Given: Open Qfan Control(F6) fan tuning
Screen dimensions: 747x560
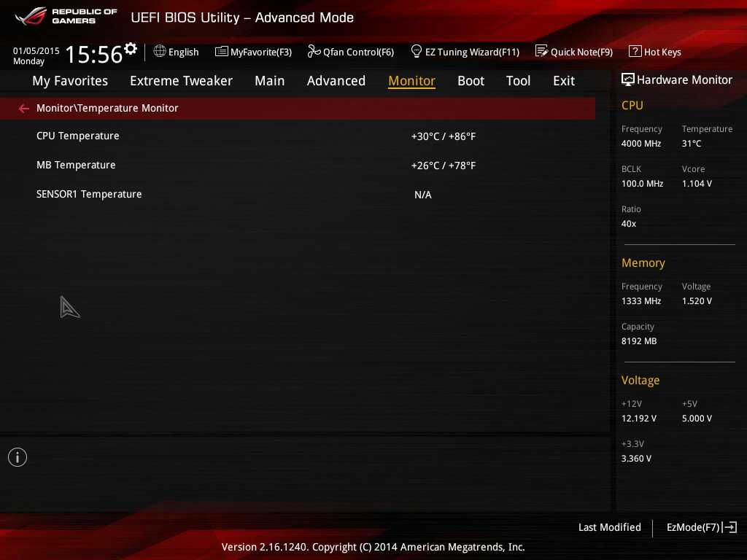Looking at the screenshot, I should pos(351,52).
